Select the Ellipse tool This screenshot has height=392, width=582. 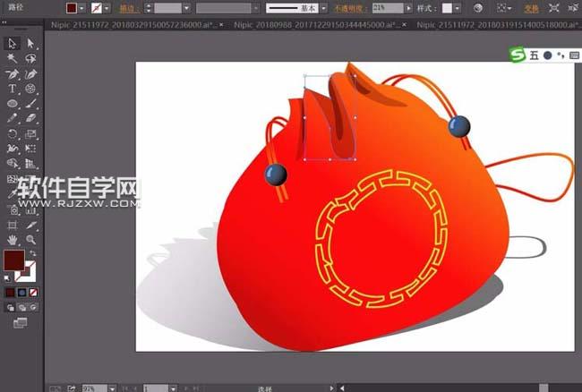coord(13,104)
